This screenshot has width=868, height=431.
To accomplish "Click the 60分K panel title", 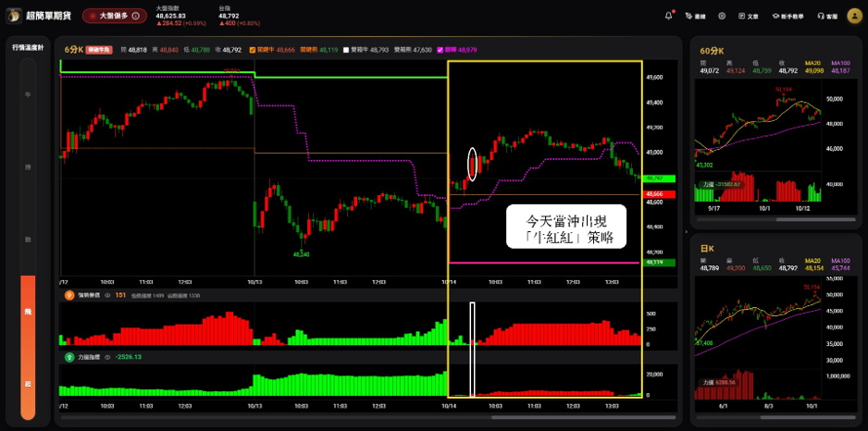I will click(x=712, y=50).
